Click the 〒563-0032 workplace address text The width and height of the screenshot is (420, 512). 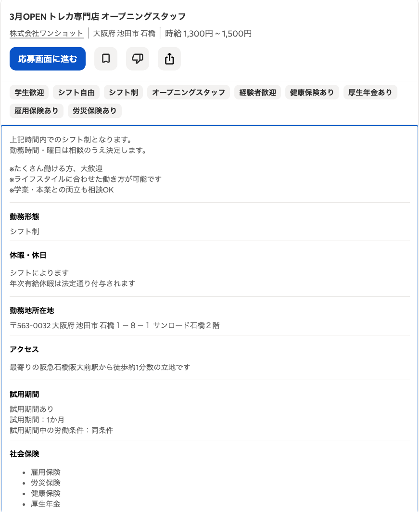pos(115,325)
